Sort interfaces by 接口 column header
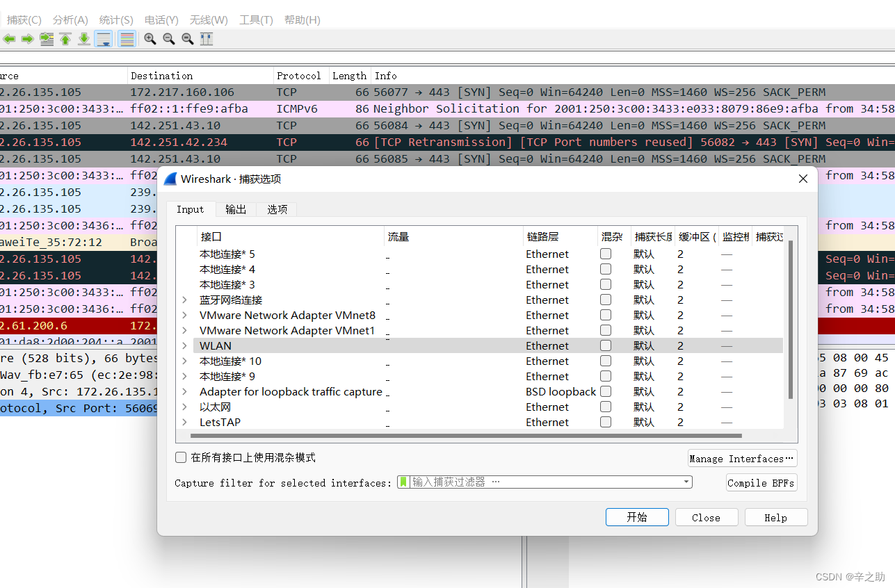Screen dimensions: 895x588 pyautogui.click(x=291, y=237)
